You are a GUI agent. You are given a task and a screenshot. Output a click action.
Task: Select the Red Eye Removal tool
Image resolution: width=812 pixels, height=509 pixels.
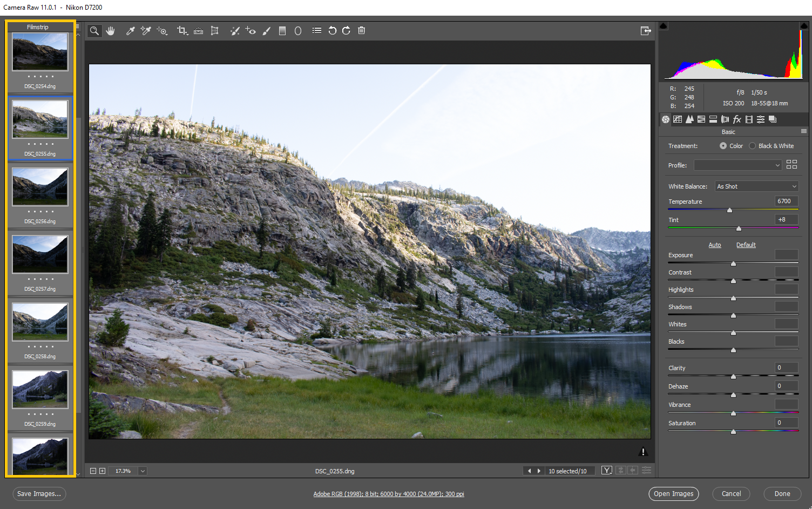coord(251,30)
